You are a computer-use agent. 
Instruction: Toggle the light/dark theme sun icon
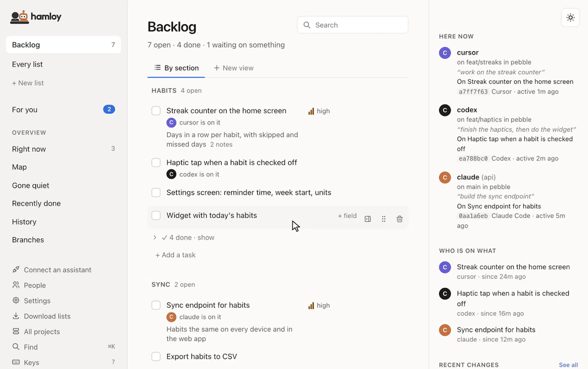[x=570, y=17]
